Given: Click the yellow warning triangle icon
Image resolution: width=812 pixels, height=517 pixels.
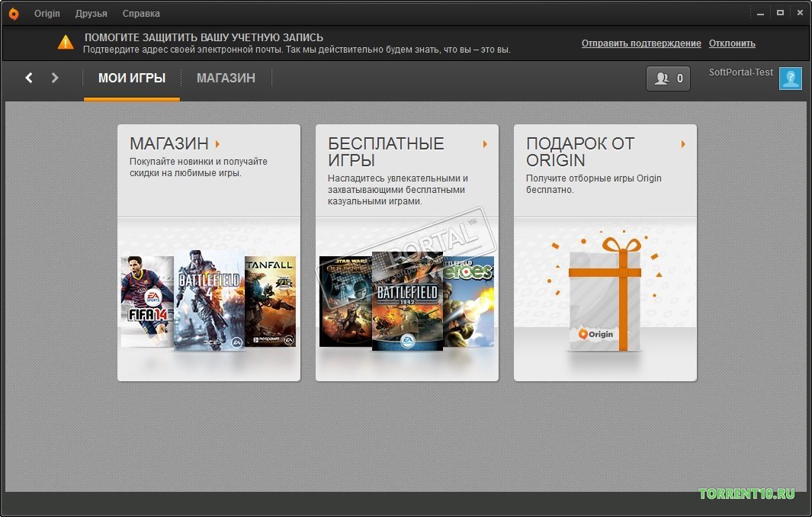Looking at the screenshot, I should tap(66, 43).
